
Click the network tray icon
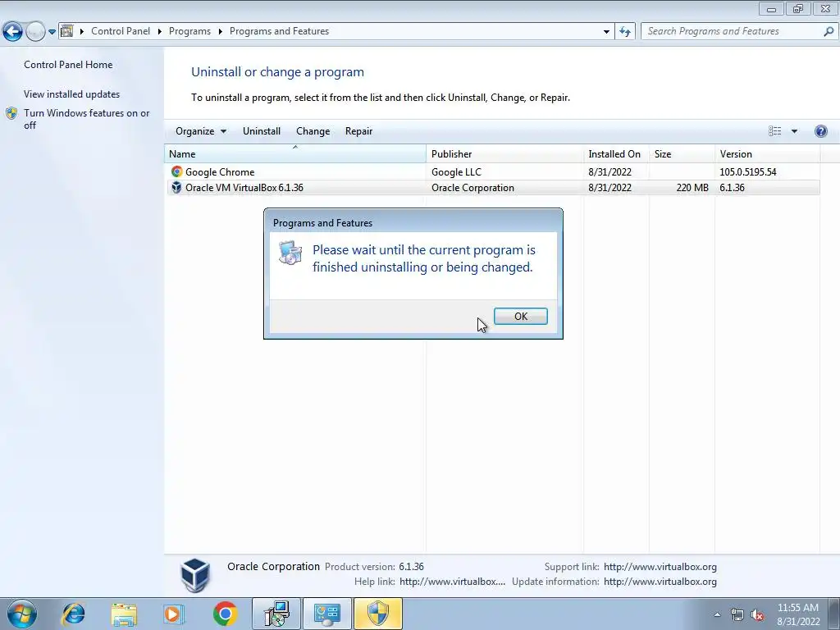pos(737,615)
